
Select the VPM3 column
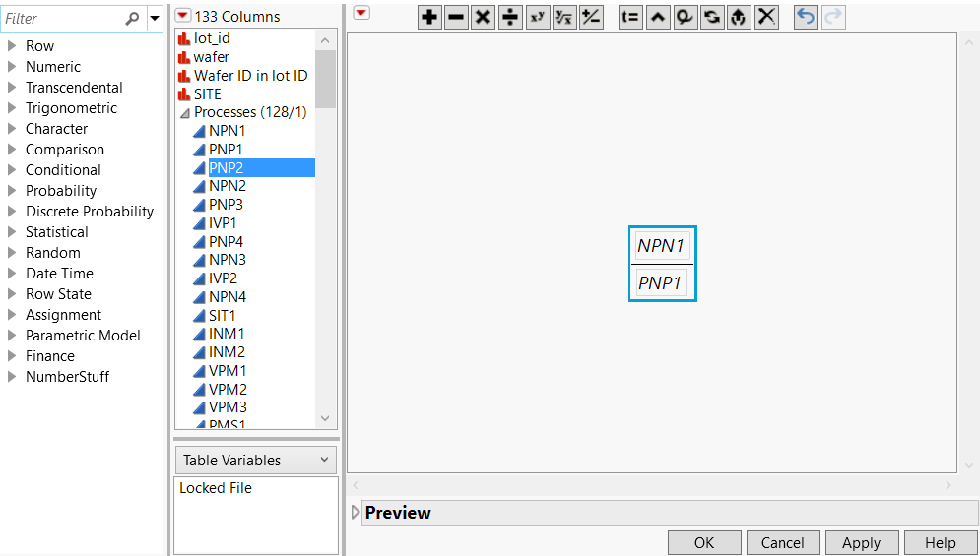click(x=228, y=407)
